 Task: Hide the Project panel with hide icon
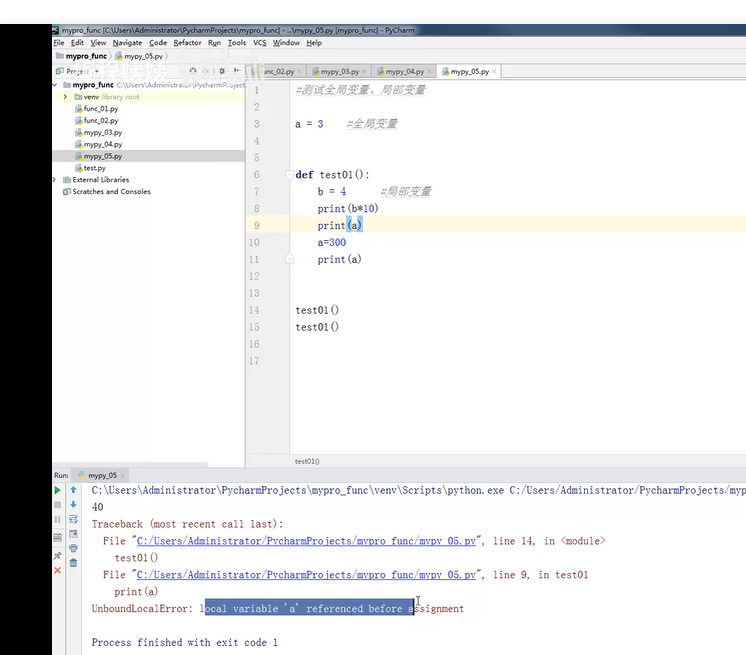point(236,71)
